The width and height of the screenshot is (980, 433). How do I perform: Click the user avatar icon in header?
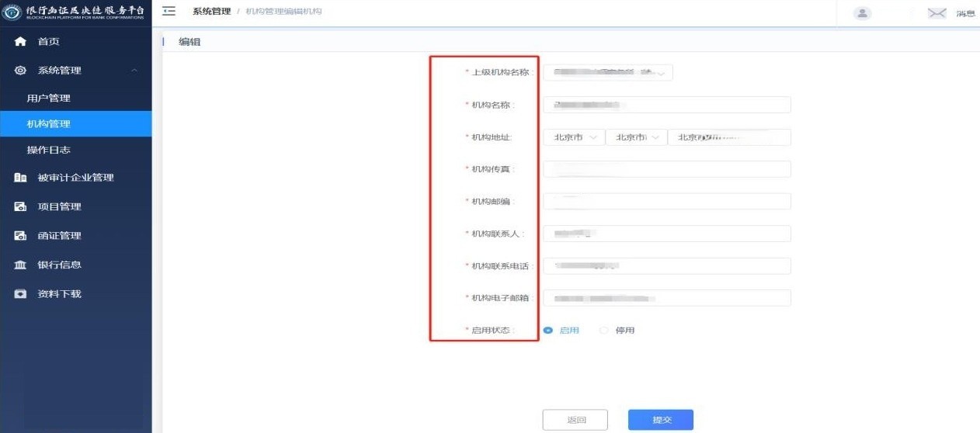click(862, 13)
